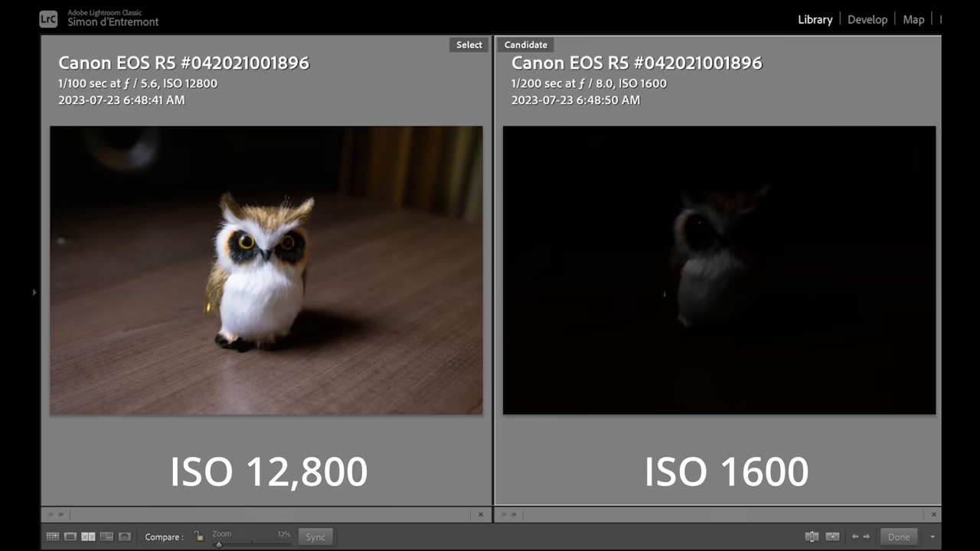Image resolution: width=980 pixels, height=551 pixels.
Task: Open the Map module
Action: pyautogui.click(x=913, y=19)
